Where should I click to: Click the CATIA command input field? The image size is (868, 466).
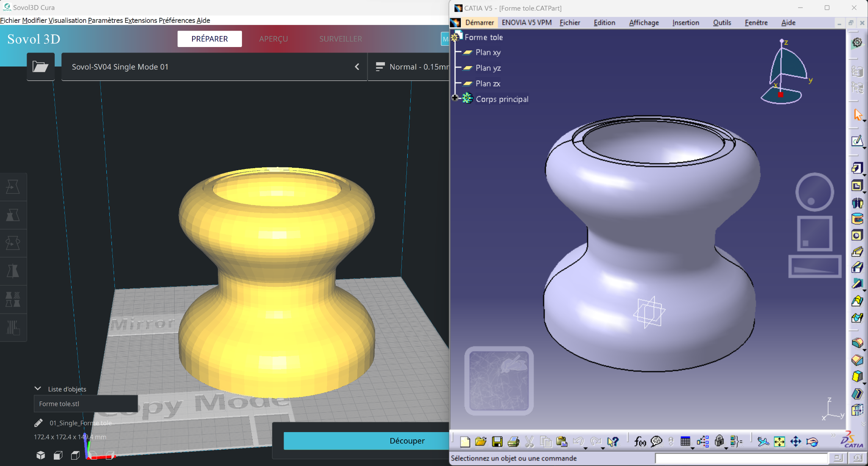741,458
